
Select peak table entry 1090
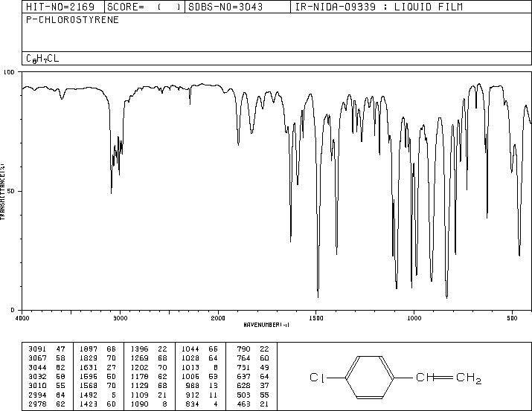(x=139, y=404)
